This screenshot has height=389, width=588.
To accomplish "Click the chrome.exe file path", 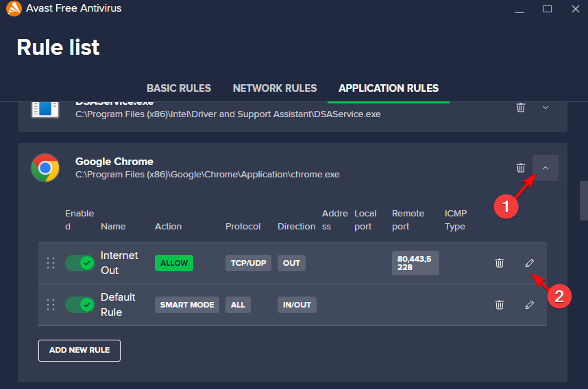I will pos(208,175).
